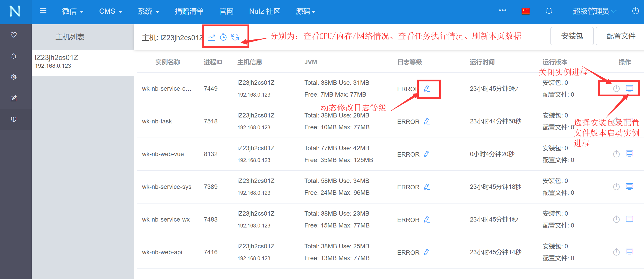Click the 运行版本 column header

pyautogui.click(x=555, y=62)
